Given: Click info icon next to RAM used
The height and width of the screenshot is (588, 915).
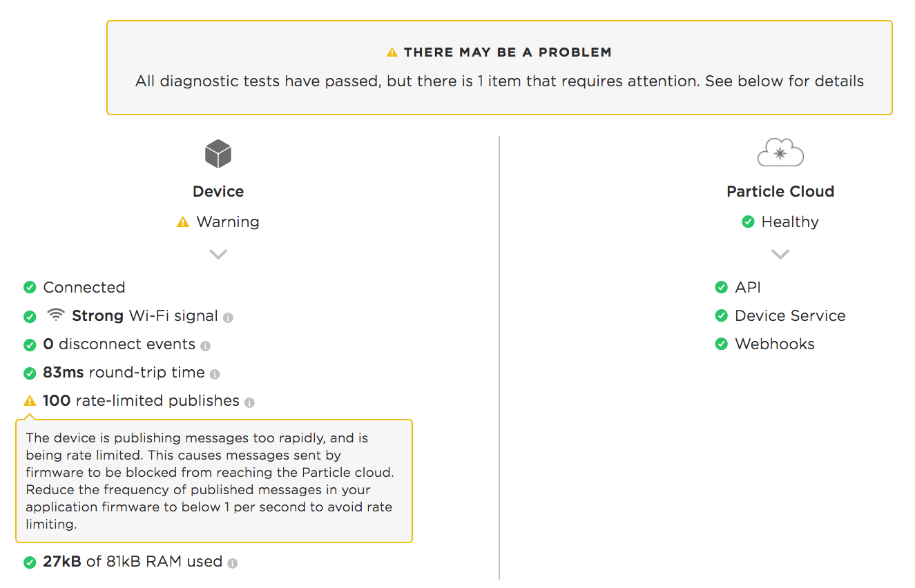Looking at the screenshot, I should [233, 563].
